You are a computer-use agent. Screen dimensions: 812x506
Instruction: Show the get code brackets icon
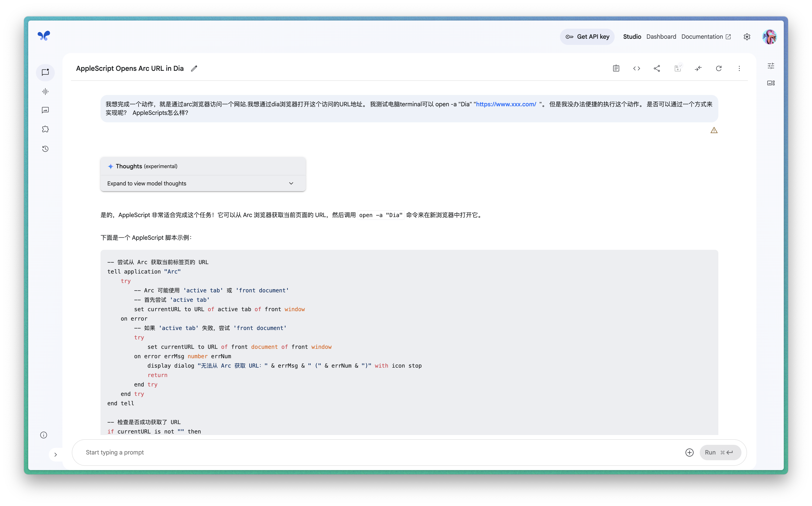click(x=636, y=68)
